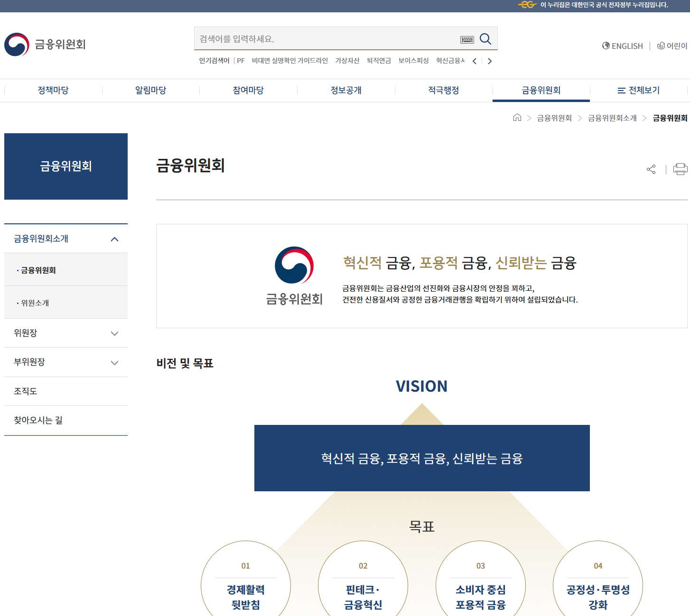This screenshot has height=616, width=690.
Task: Click popular keyword 퇴직연금
Action: pos(379,61)
